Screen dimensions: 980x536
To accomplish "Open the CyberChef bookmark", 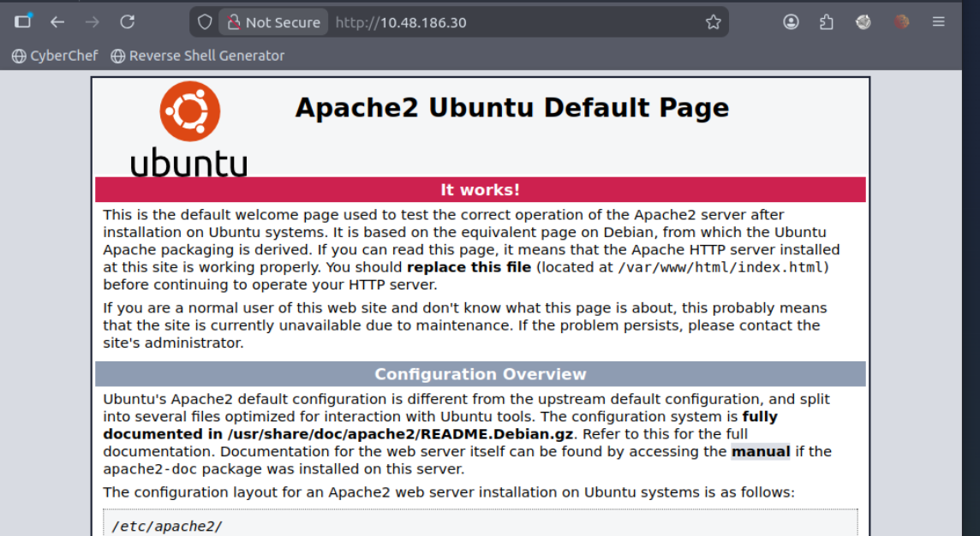I will (x=55, y=56).
